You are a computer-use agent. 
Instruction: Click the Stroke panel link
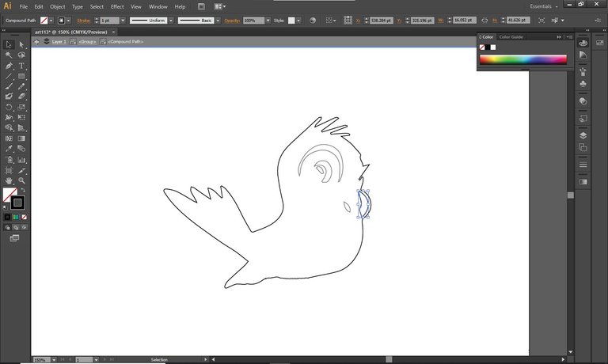tap(83, 21)
